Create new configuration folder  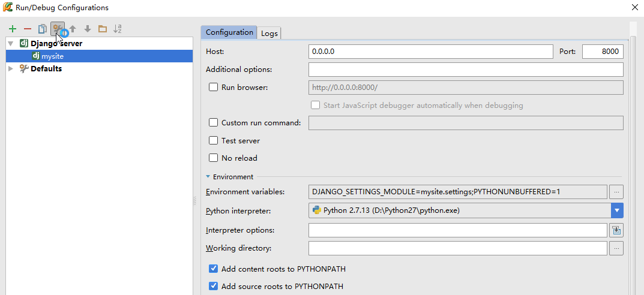coord(102,29)
